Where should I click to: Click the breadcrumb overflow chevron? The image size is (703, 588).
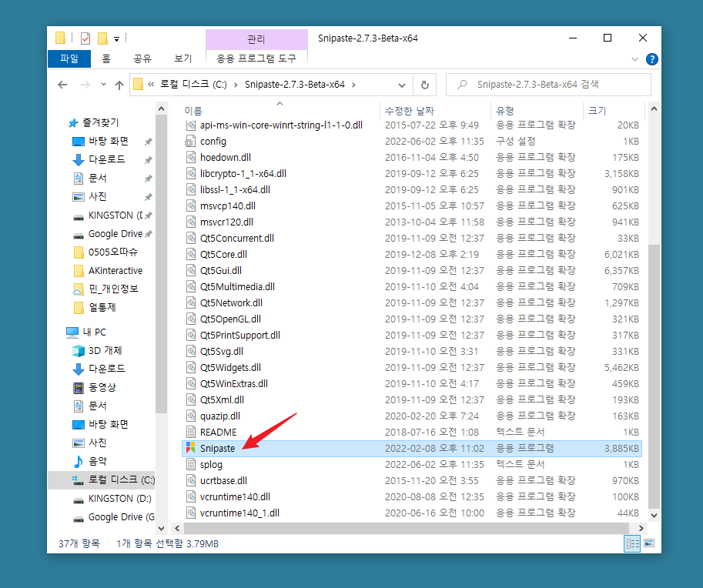151,84
